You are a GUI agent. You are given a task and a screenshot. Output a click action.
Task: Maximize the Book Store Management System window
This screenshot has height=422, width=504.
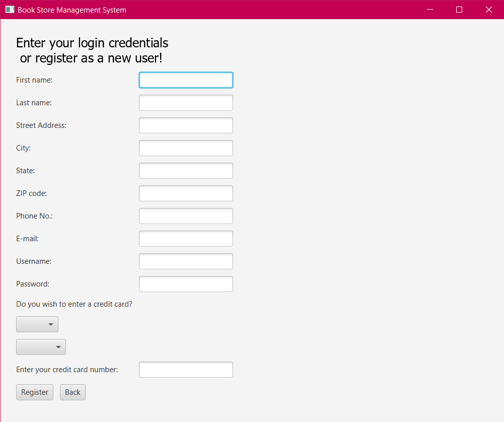click(459, 10)
